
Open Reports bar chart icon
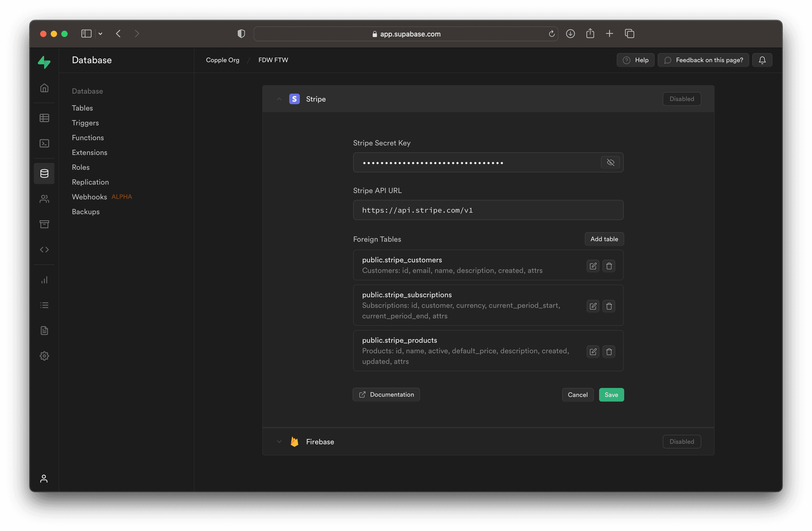[44, 280]
